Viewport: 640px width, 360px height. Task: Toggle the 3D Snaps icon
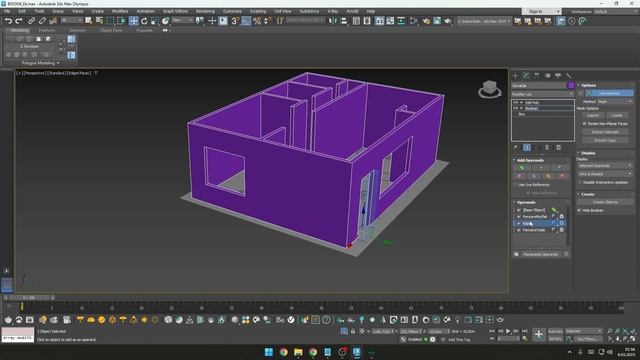tap(235, 21)
